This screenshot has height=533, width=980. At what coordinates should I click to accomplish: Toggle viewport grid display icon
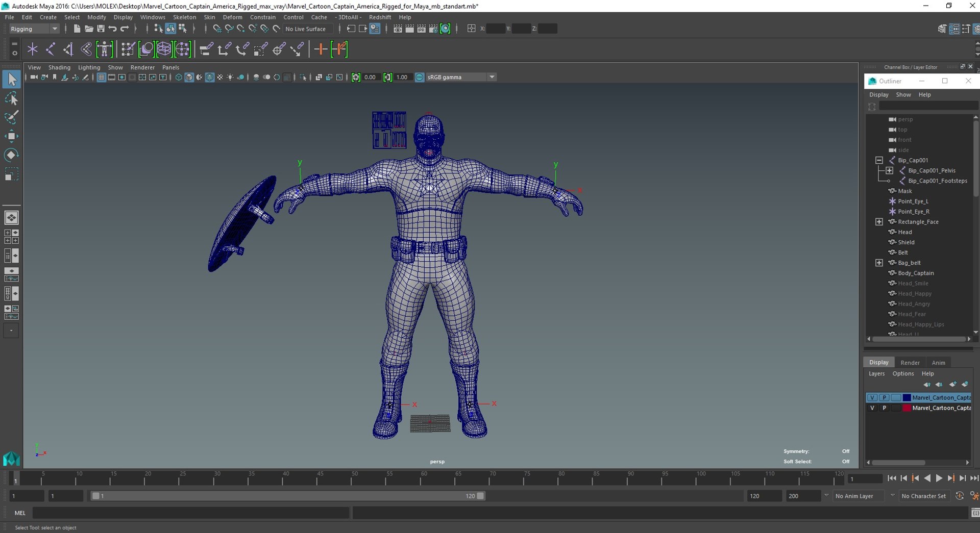point(101,77)
